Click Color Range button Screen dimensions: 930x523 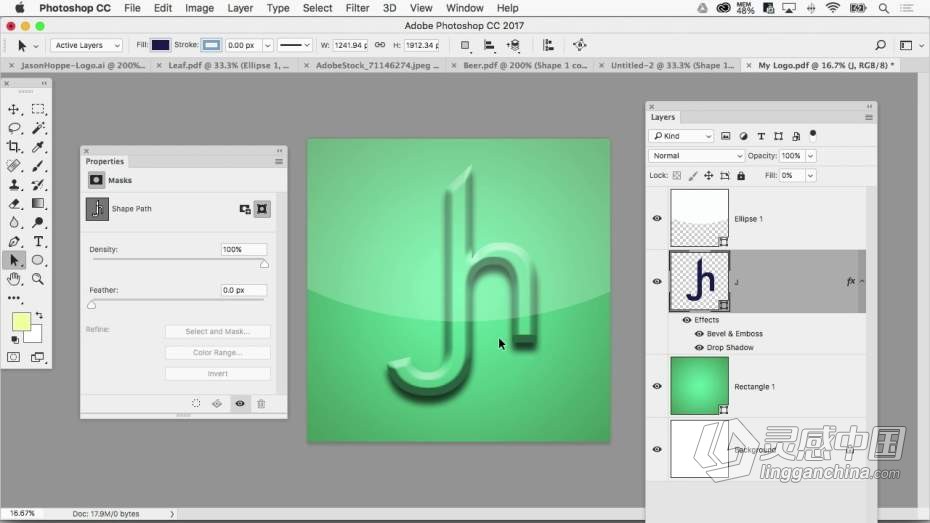click(x=218, y=352)
